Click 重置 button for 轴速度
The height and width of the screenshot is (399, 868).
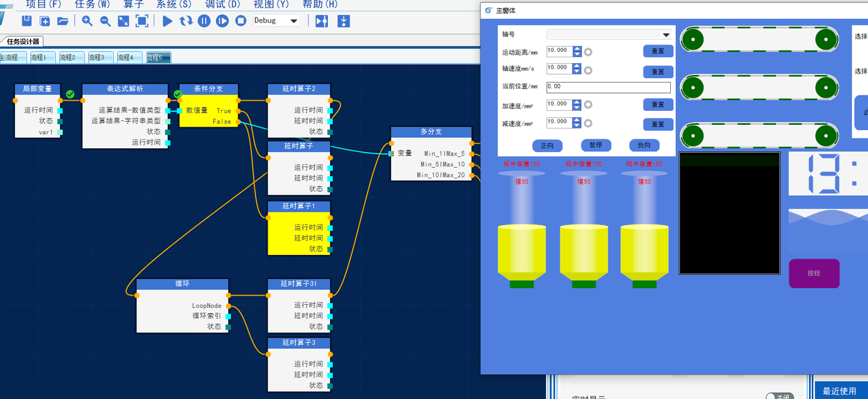coord(658,72)
